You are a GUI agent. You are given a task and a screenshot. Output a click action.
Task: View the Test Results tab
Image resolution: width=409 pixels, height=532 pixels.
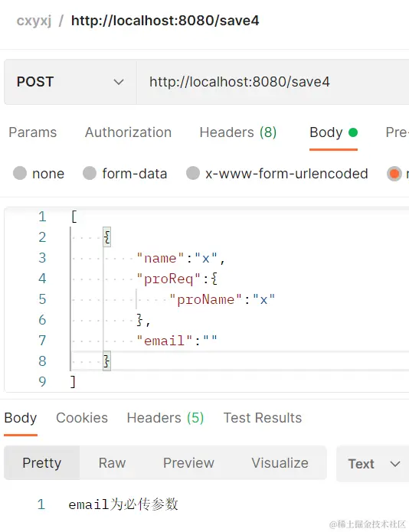click(263, 418)
